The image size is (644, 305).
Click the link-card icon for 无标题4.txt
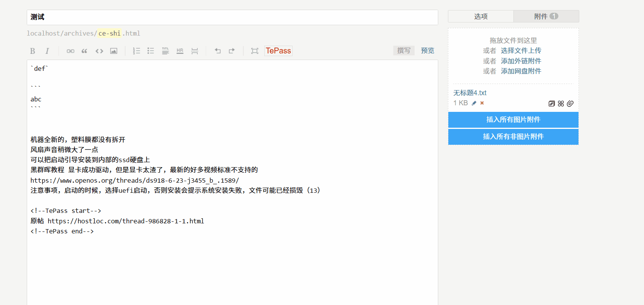[552, 104]
